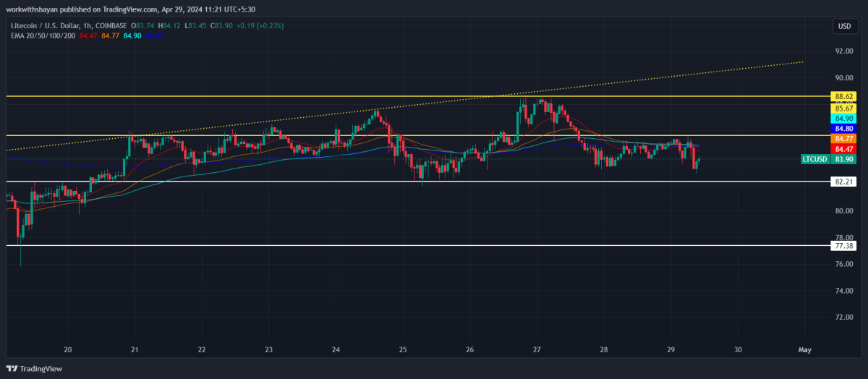Click the cyan 84.90 EMA value in legend
868x379 pixels.
tap(134, 35)
